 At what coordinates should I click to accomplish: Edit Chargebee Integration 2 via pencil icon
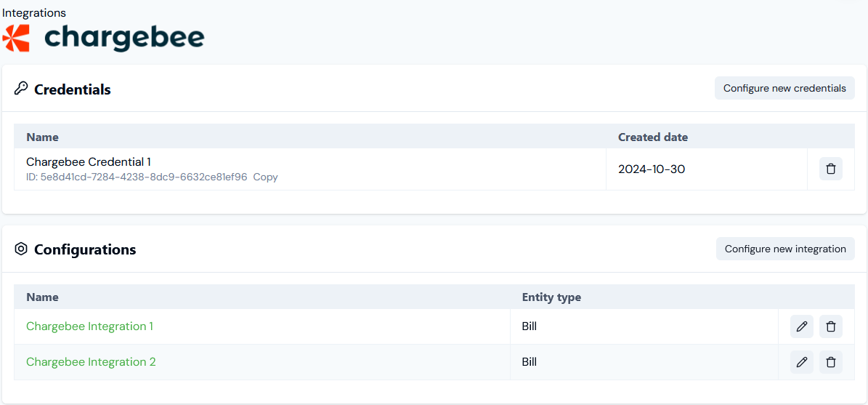coord(802,362)
